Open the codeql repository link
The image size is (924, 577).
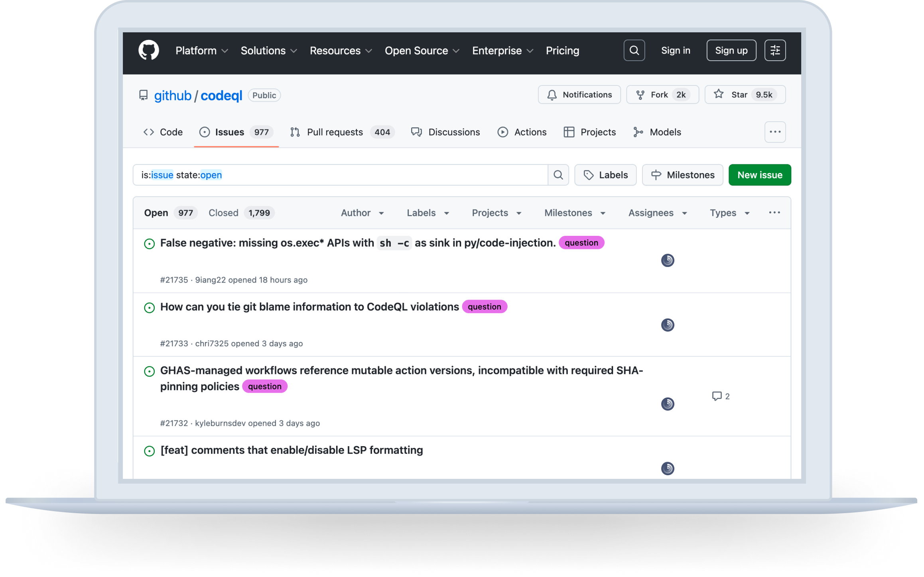tap(221, 96)
